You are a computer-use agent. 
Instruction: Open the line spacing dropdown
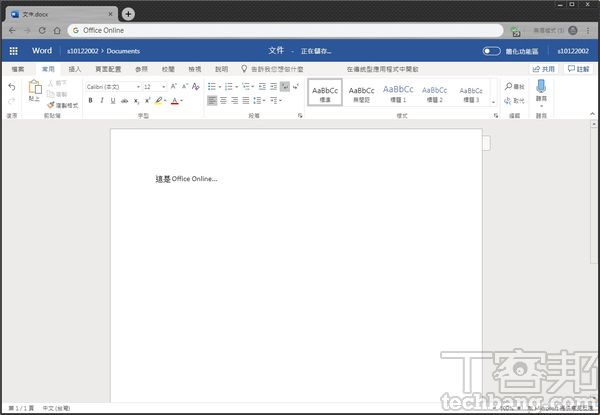tap(259, 101)
